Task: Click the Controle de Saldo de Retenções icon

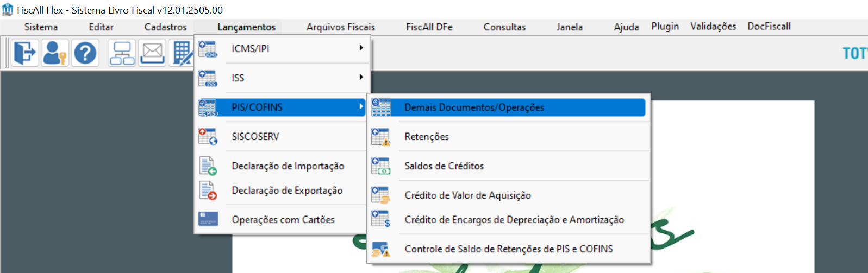Action: (x=381, y=249)
